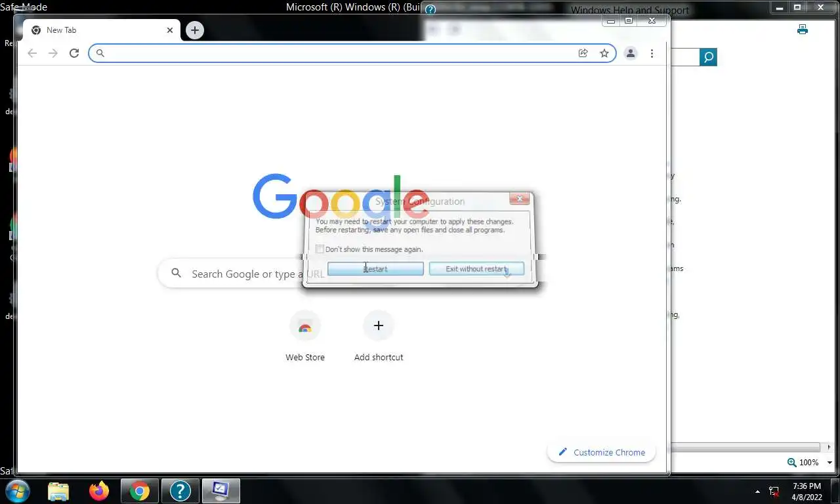This screenshot has height=504, width=840.
Task: Close the System Configuration dialog
Action: [x=519, y=199]
